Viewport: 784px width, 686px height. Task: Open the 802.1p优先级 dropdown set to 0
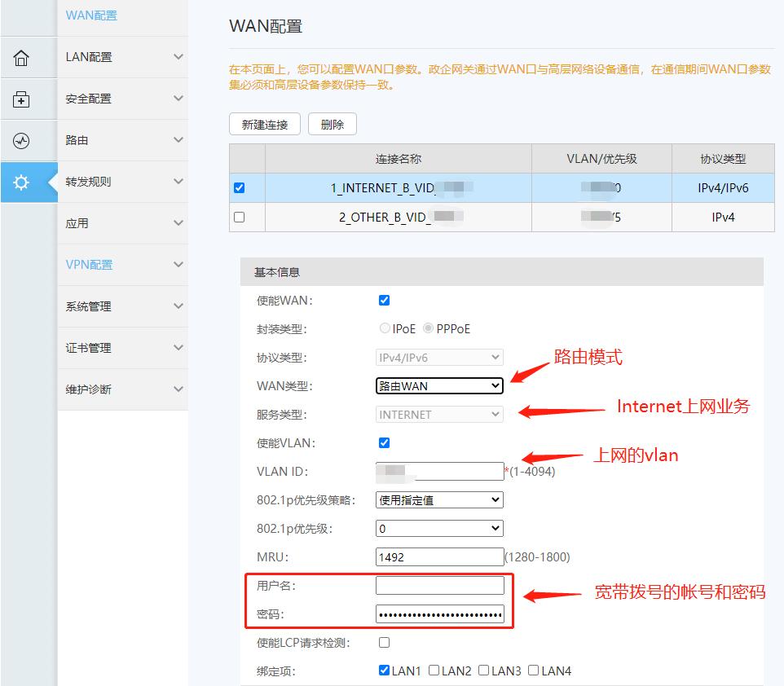pyautogui.click(x=438, y=528)
